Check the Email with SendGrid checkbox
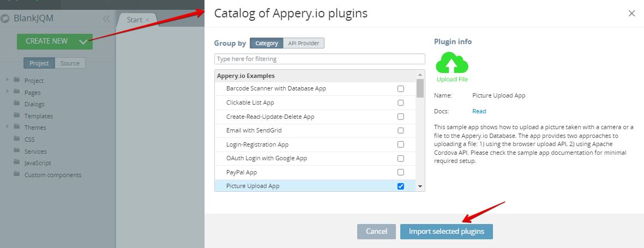 click(x=400, y=131)
